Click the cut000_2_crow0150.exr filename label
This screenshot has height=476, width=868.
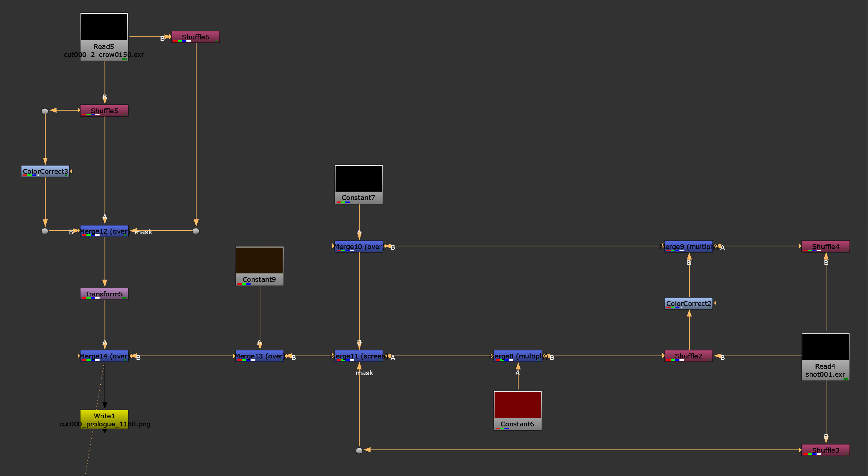(104, 54)
